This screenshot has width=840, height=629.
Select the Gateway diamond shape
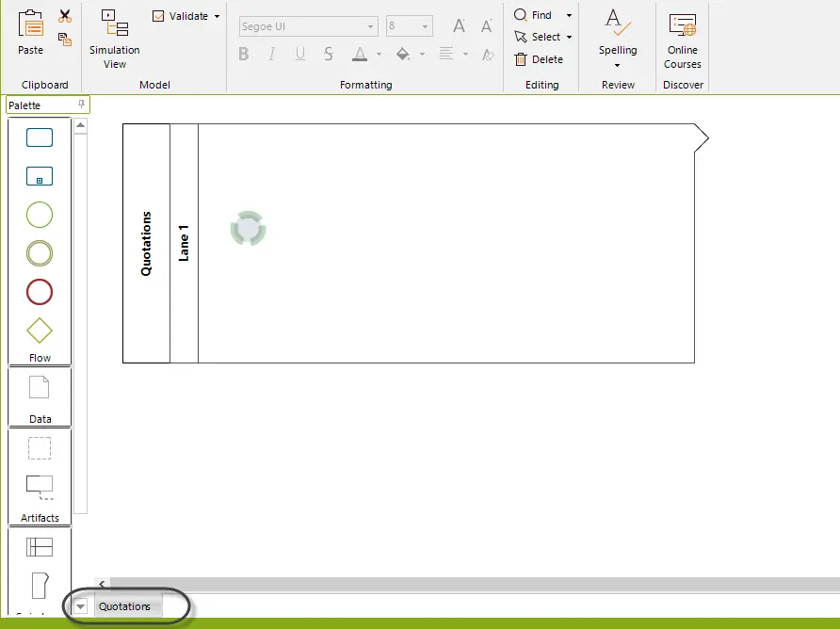click(40, 331)
